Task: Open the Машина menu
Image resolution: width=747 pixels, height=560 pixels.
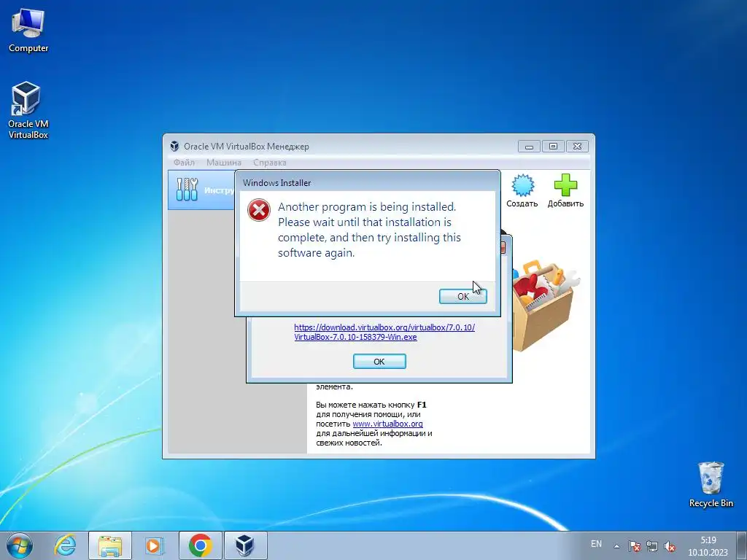Action: (224, 163)
